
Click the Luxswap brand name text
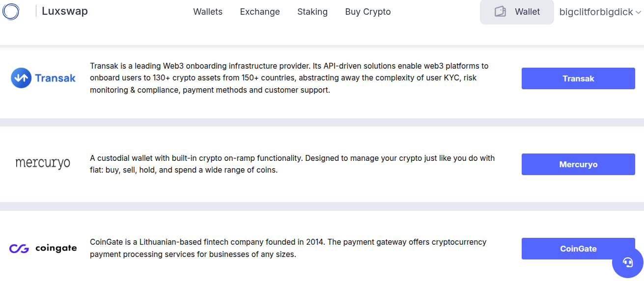click(64, 11)
